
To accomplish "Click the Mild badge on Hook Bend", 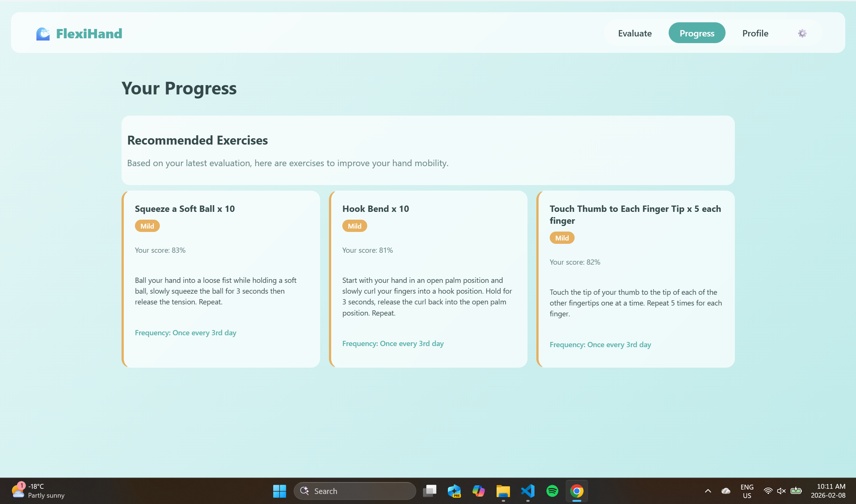I will [354, 226].
